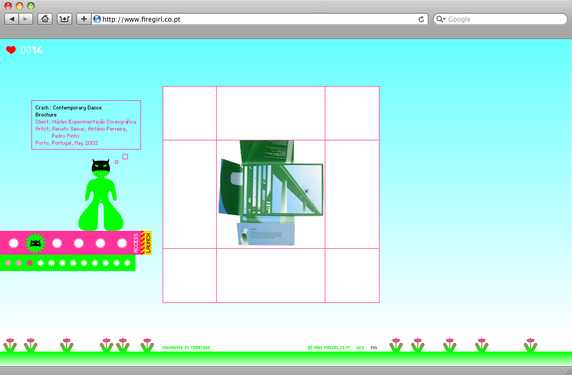Click the Client: Núcleo Experimentação Coreográfica line
This screenshot has height=375, width=572.
pos(85,122)
